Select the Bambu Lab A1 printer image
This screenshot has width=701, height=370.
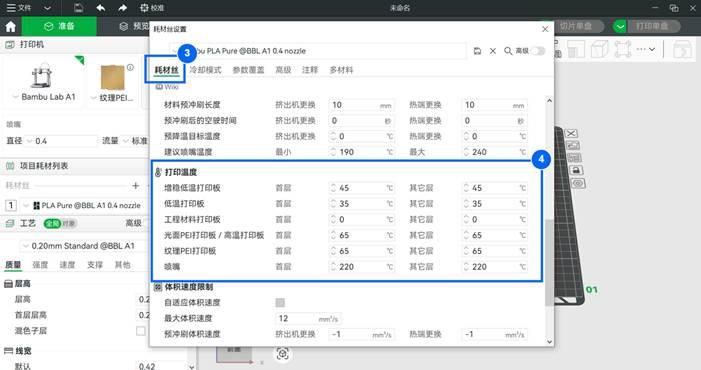[x=42, y=76]
